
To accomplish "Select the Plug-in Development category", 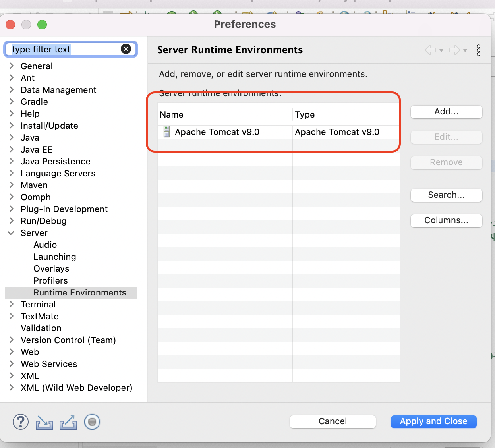I will [x=64, y=209].
